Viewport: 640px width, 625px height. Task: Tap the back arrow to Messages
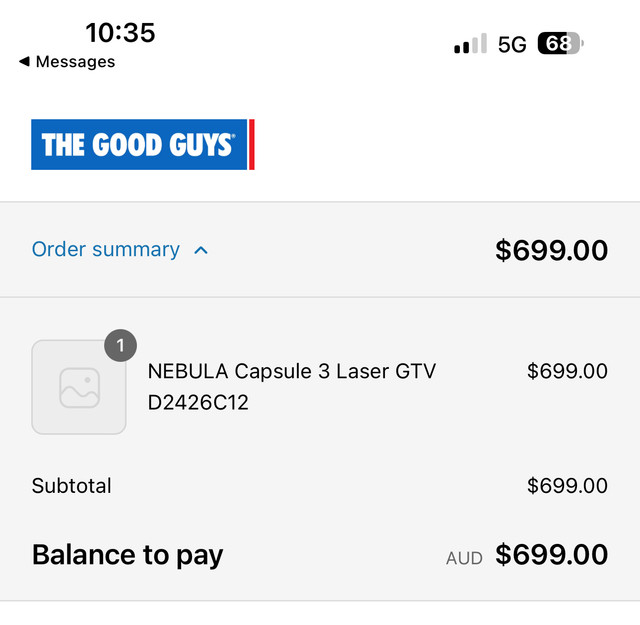(x=24, y=62)
